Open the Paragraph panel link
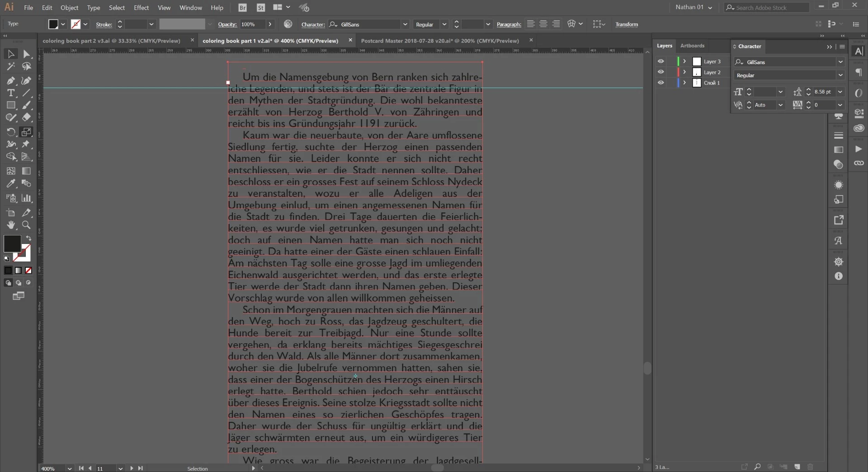Screen dimensions: 868x472 (509, 24)
